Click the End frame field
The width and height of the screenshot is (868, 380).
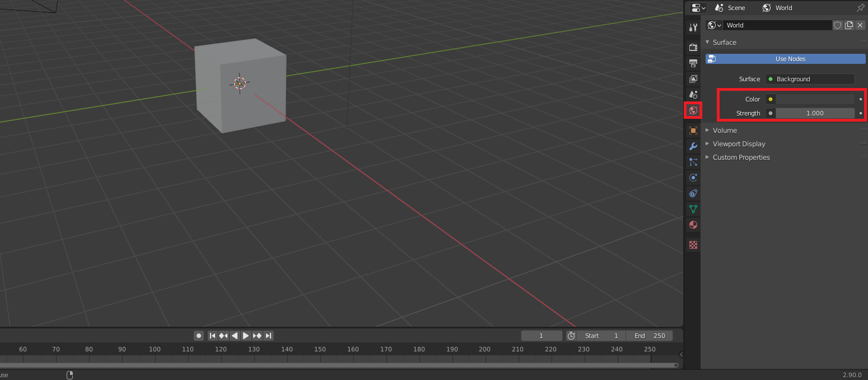(x=650, y=336)
